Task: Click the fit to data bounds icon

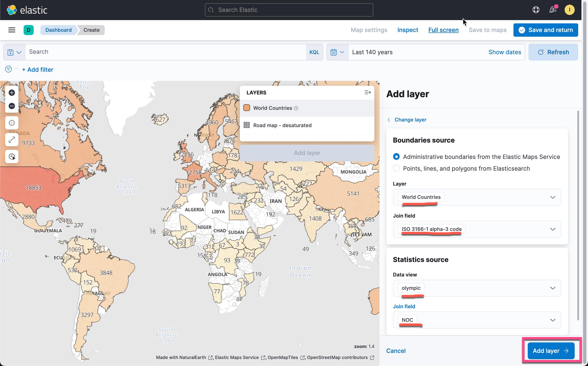Action: [x=12, y=123]
